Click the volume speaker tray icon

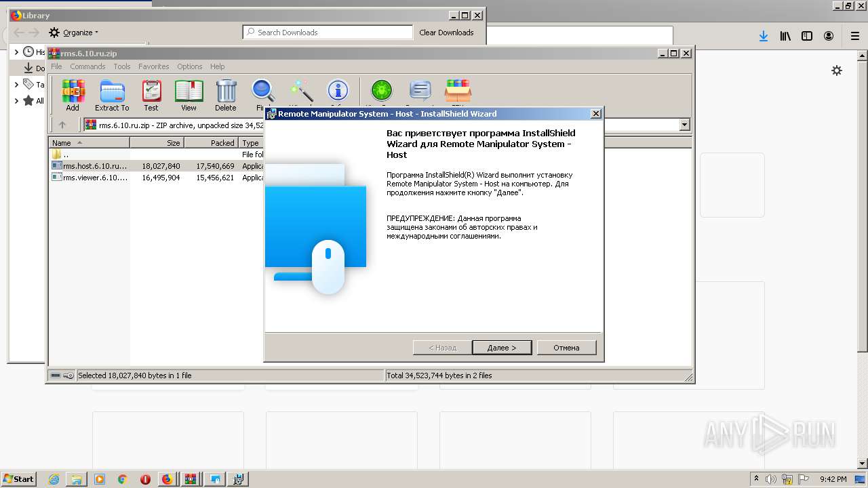pyautogui.click(x=771, y=479)
